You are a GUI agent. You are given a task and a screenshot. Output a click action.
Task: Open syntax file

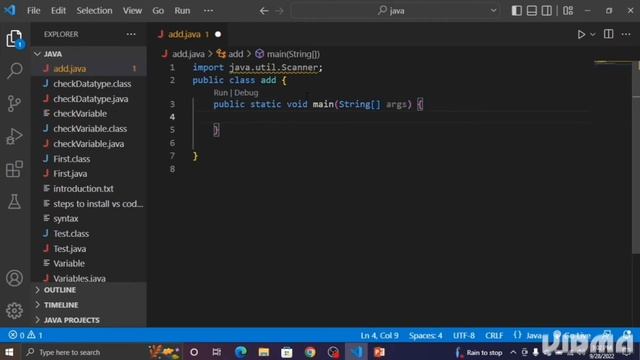pyautogui.click(x=89, y=218)
